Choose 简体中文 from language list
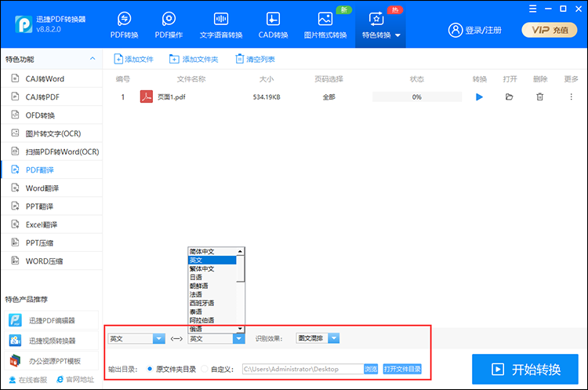The width and height of the screenshot is (588, 390). [212, 251]
